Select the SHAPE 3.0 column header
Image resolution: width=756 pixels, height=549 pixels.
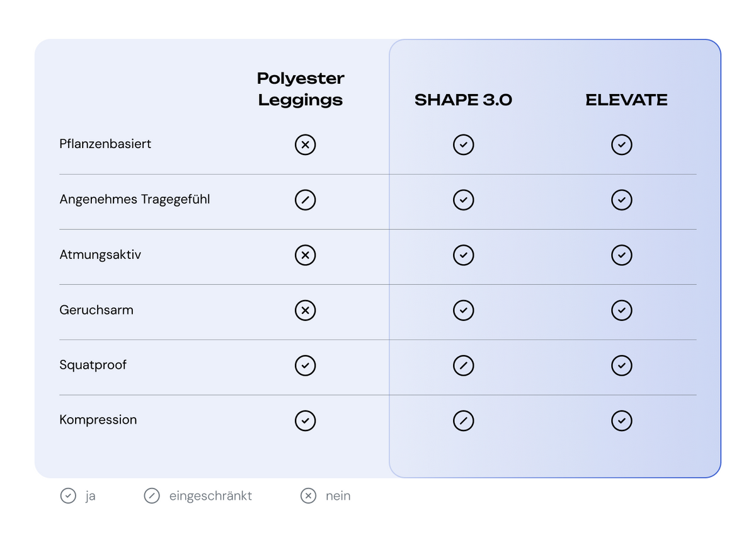[x=463, y=100]
